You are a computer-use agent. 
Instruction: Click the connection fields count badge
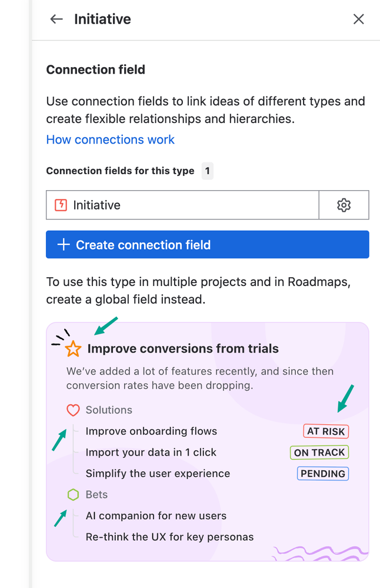tap(207, 171)
